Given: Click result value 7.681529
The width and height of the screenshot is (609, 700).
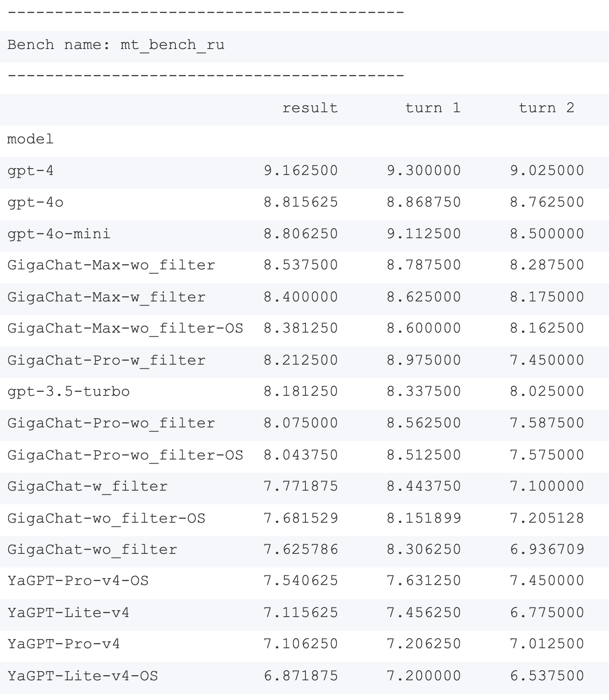Looking at the screenshot, I should click(301, 519).
